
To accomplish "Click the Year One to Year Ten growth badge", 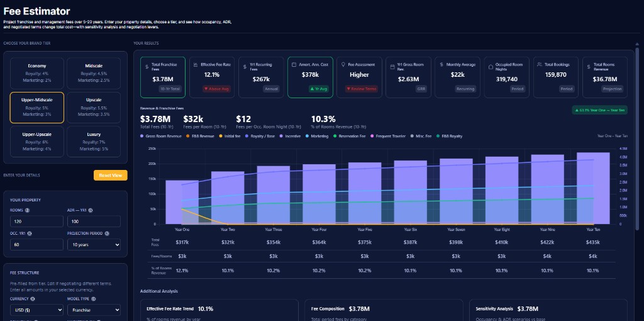I will click(x=599, y=110).
